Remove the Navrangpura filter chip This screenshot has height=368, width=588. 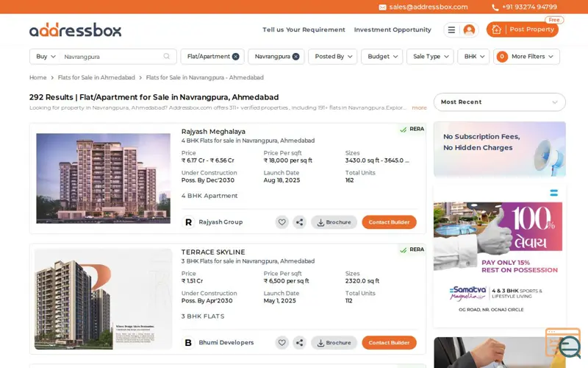pos(296,57)
